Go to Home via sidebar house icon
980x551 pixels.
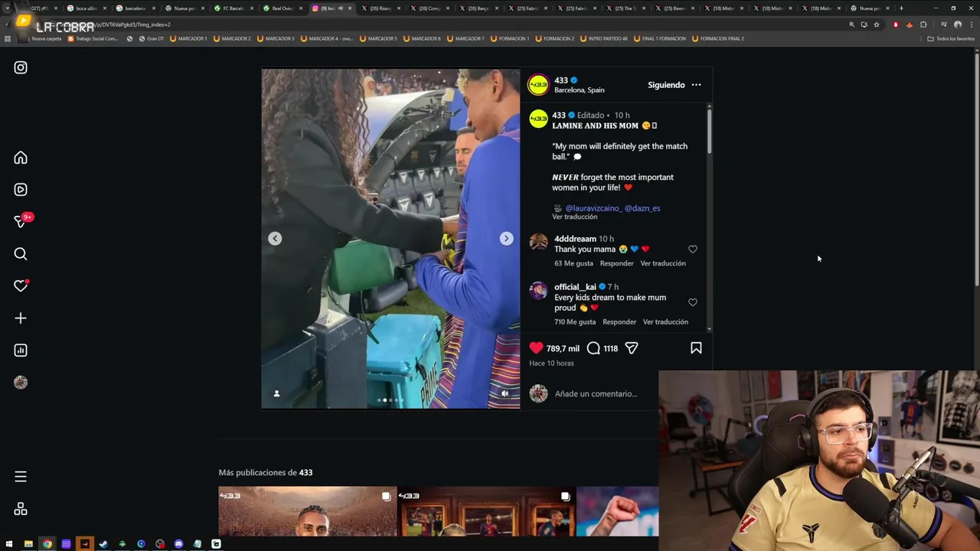click(x=21, y=158)
